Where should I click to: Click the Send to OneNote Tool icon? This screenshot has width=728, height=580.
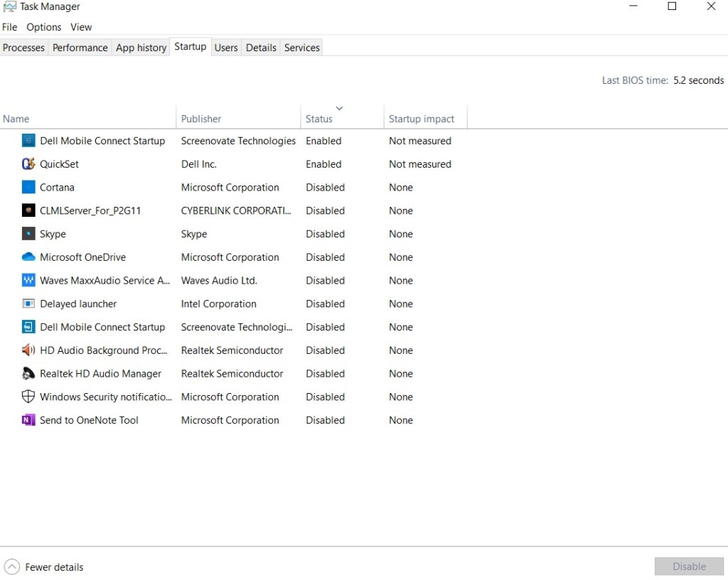click(28, 420)
